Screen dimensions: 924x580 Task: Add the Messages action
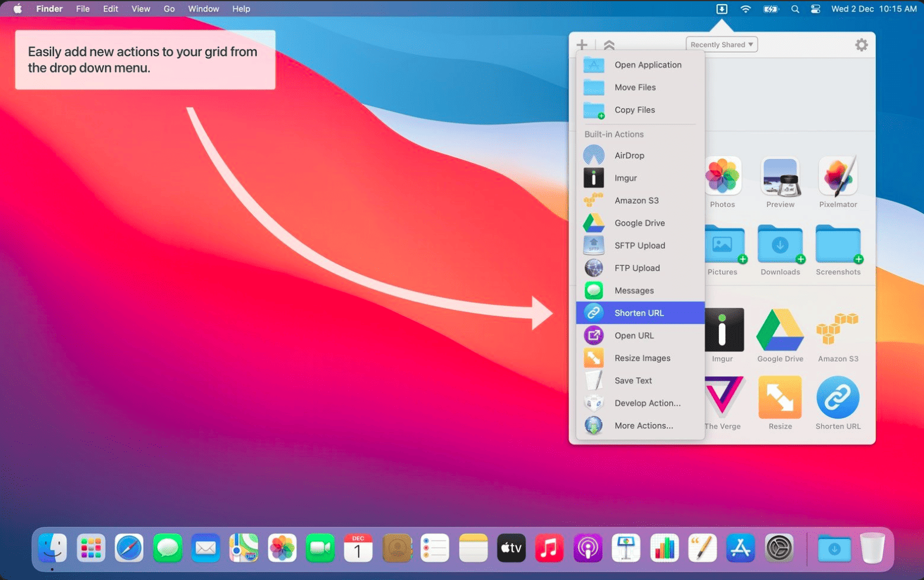click(640, 291)
